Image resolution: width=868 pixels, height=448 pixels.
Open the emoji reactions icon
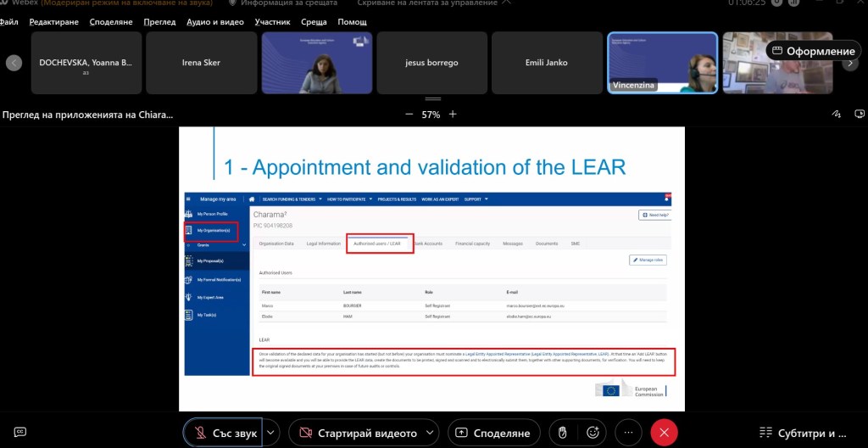click(x=593, y=433)
